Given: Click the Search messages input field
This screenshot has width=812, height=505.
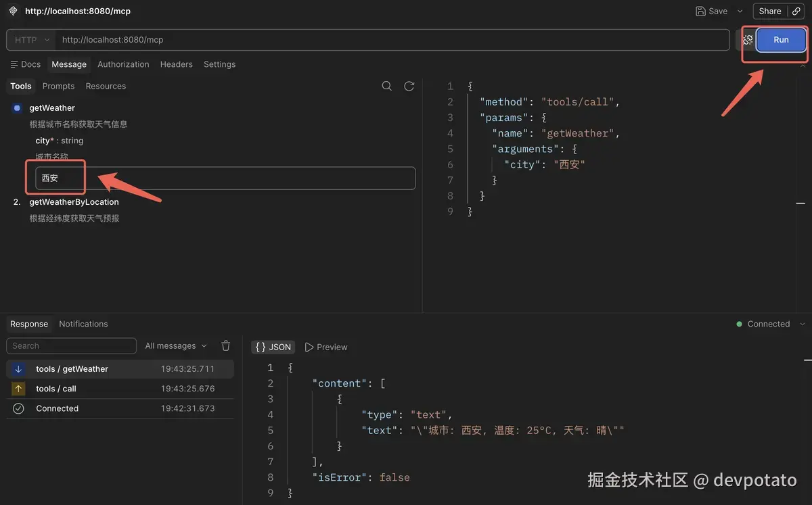Looking at the screenshot, I should (72, 345).
